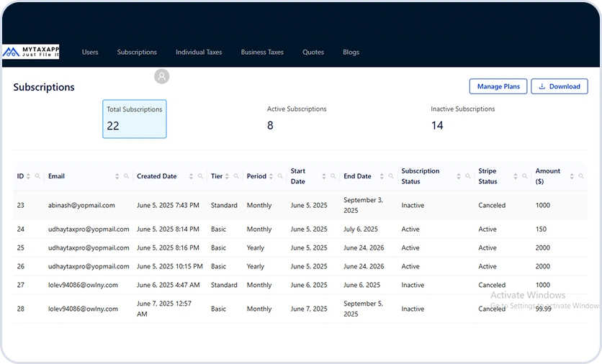Go to the Users menu item
This screenshot has width=602, height=364.
click(x=90, y=52)
